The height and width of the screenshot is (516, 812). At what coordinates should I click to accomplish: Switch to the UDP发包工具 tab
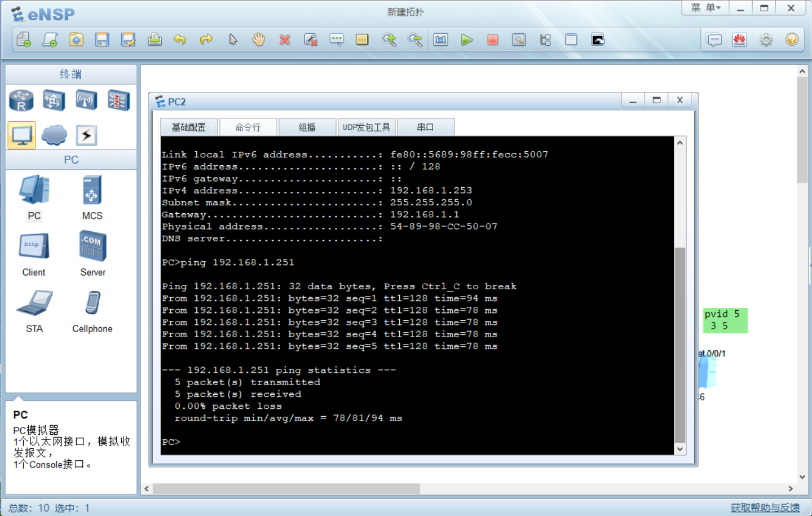point(367,126)
